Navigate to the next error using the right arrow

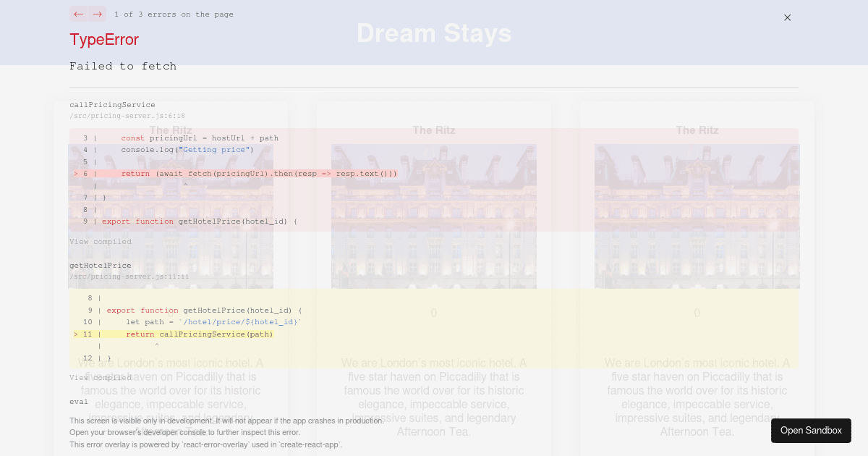click(97, 14)
